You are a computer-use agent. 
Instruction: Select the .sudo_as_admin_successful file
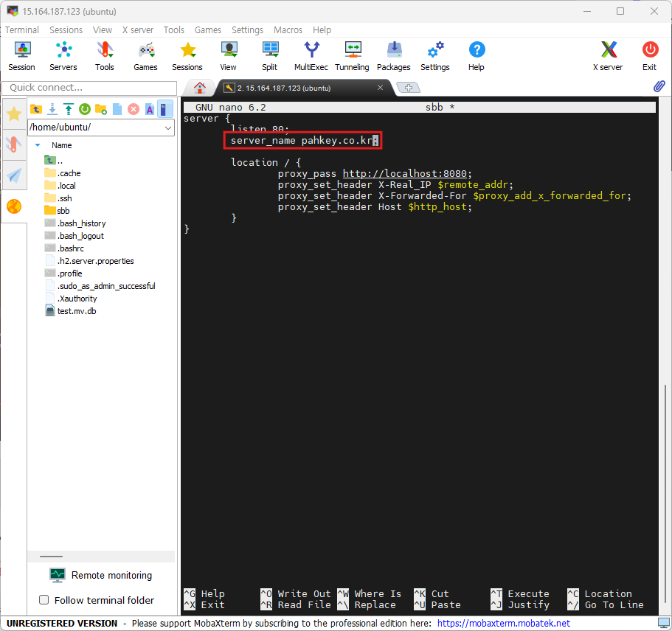tap(100, 286)
